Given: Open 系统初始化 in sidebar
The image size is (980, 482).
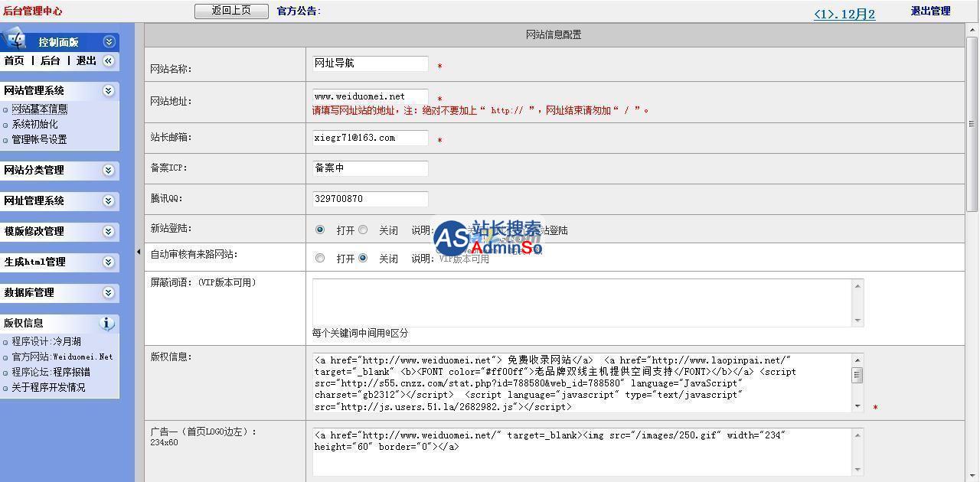Looking at the screenshot, I should point(34,124).
